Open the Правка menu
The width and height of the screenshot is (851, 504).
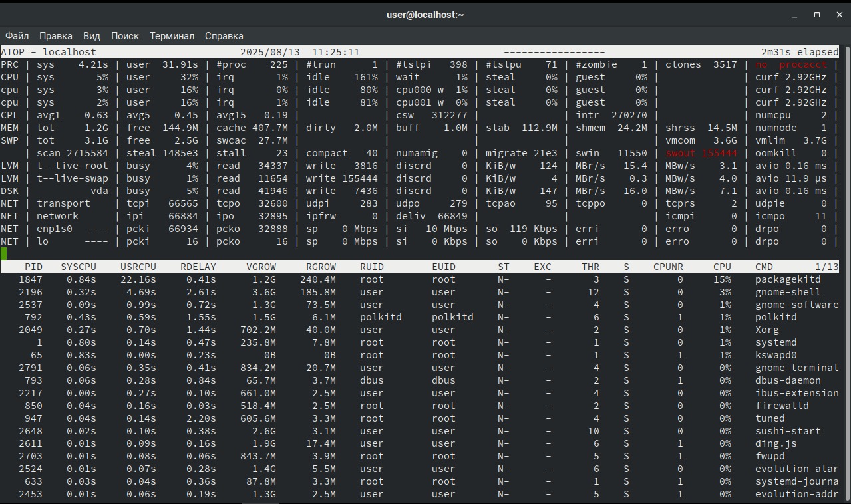[x=56, y=36]
